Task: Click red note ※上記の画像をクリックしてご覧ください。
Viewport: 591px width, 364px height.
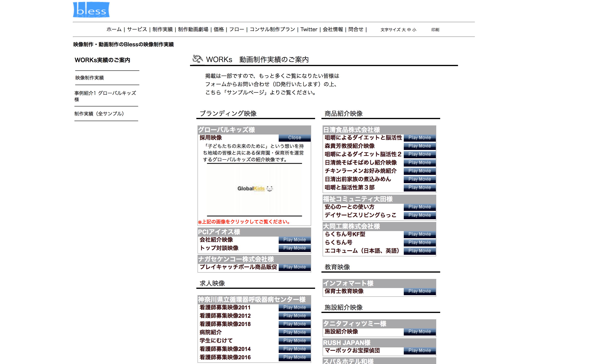Action: (244, 222)
